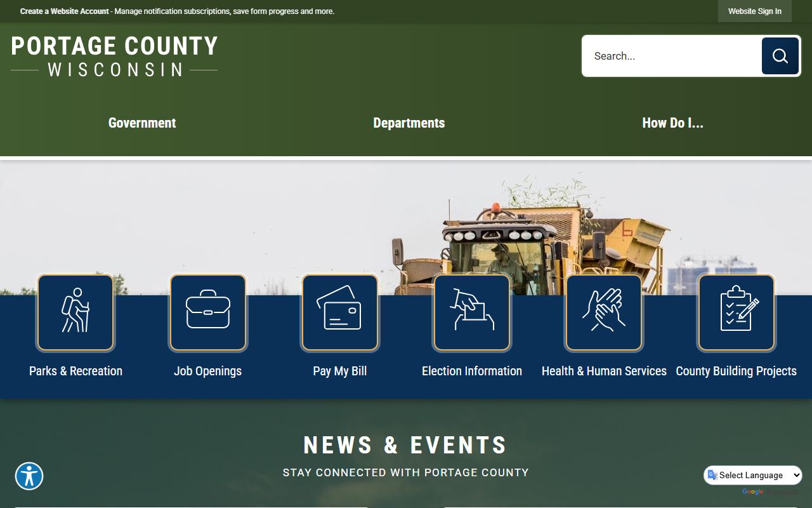Viewport: 812px width, 508px height.
Task: Click the Job Openings text label
Action: click(208, 371)
